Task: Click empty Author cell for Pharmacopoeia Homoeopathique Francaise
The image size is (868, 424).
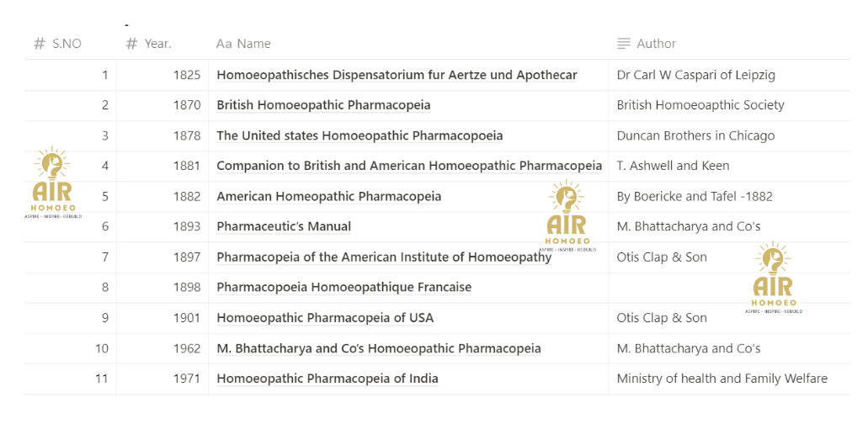Action: click(729, 288)
